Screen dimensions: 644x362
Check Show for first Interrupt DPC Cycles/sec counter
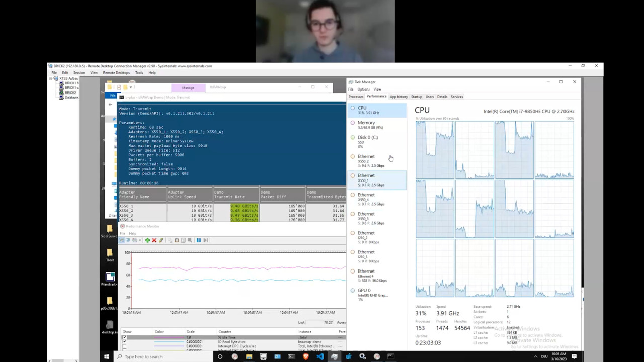tap(124, 346)
